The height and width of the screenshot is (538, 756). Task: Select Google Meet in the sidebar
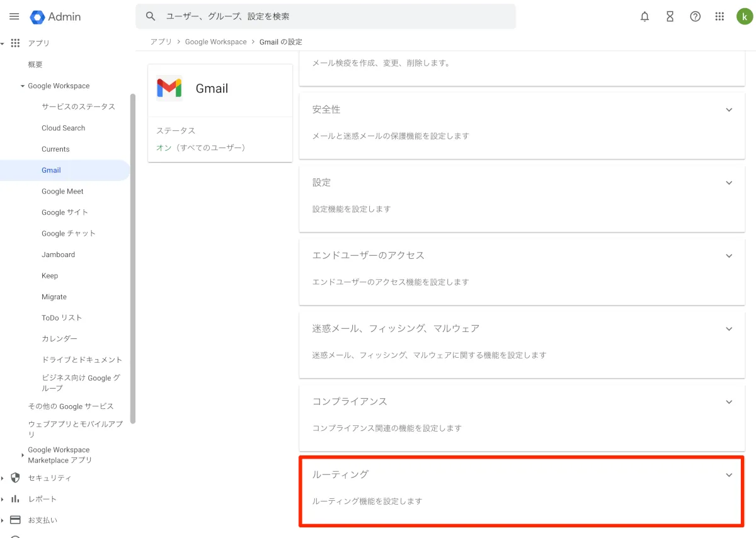coord(62,192)
